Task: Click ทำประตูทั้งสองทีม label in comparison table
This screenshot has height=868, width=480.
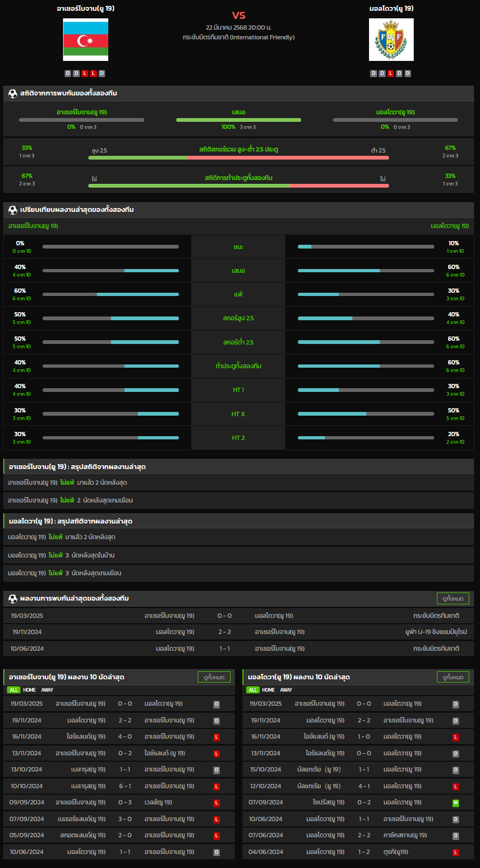Action: click(x=238, y=366)
